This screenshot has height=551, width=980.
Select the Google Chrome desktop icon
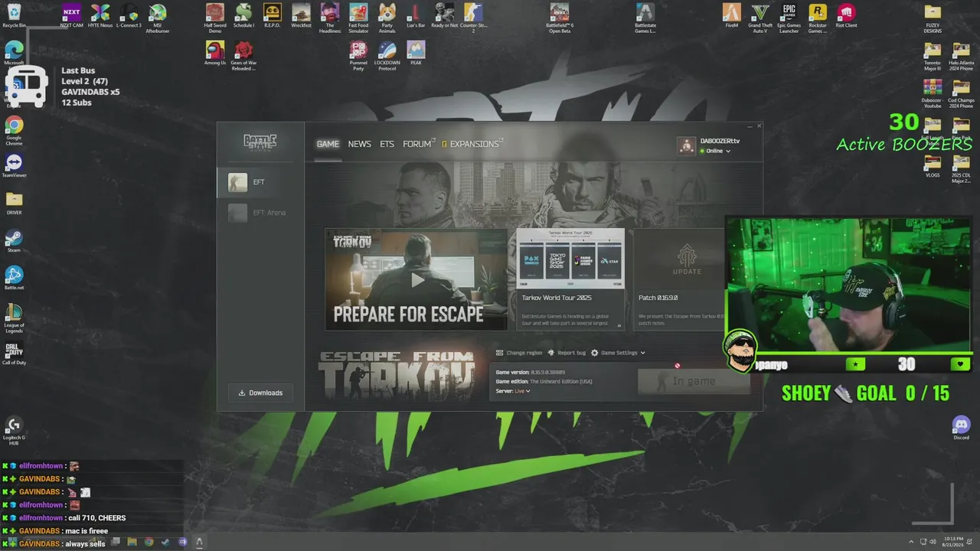pos(14,131)
